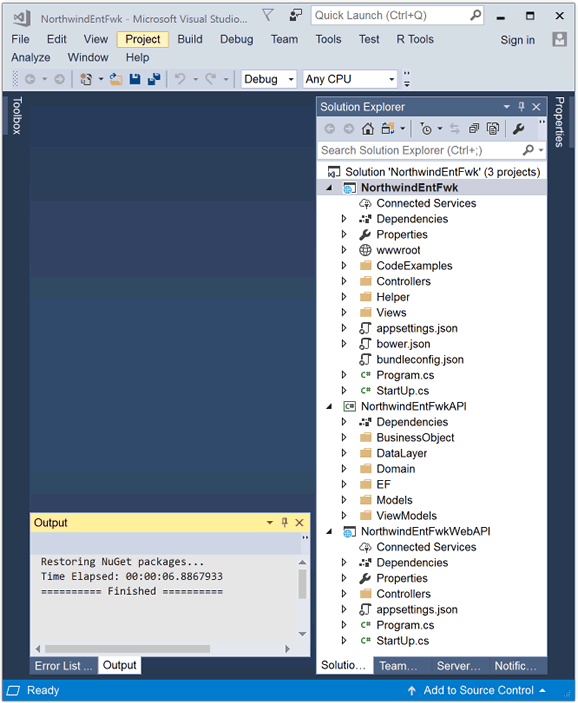
Task: Click the Solution Explorer Properties wrench icon
Action: click(518, 129)
